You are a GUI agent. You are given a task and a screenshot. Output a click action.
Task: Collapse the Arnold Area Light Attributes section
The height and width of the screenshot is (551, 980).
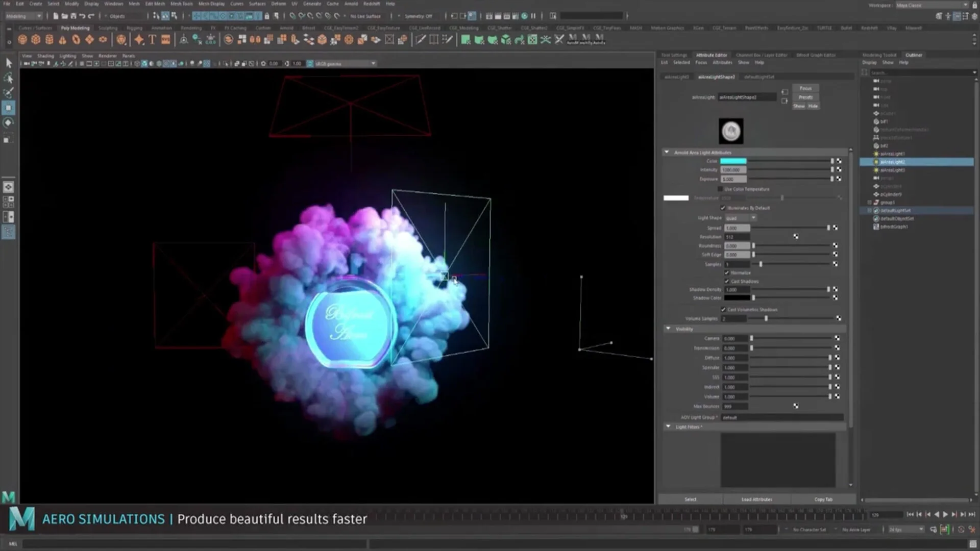click(x=667, y=152)
